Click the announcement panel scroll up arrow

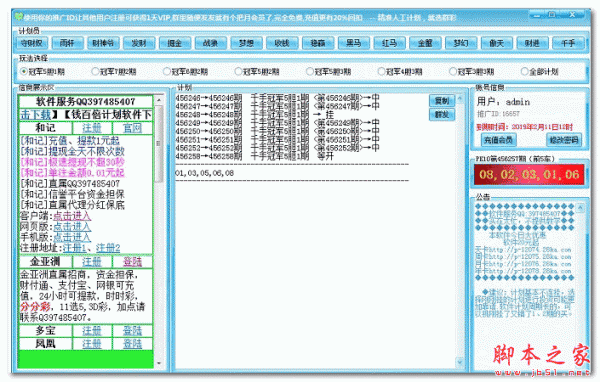tap(580, 208)
